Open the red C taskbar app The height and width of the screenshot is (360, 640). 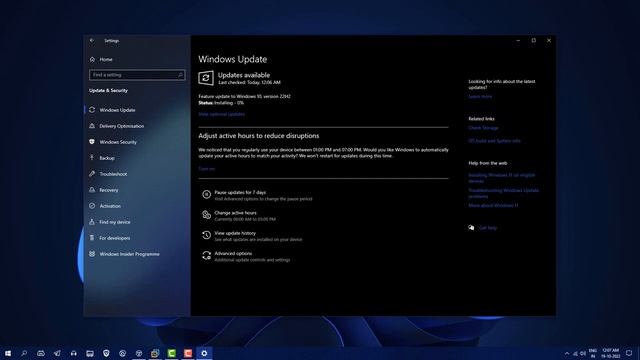pos(188,353)
